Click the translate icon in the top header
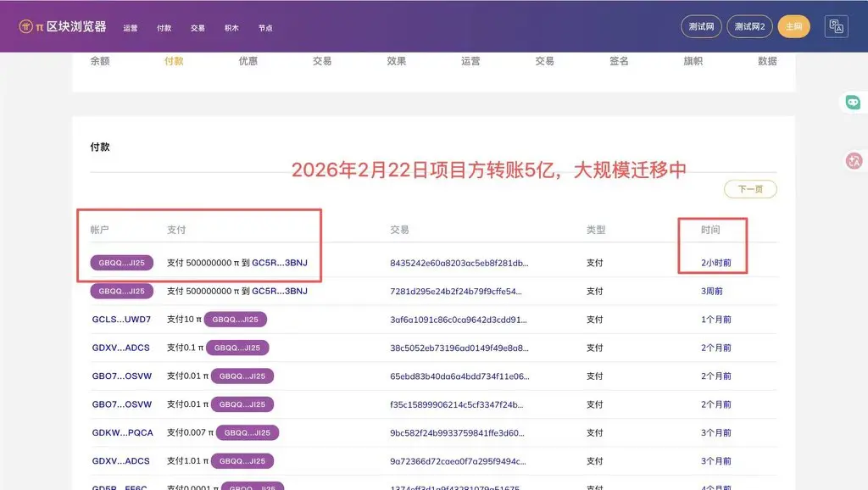Viewport: 868px width, 490px height. click(x=835, y=25)
